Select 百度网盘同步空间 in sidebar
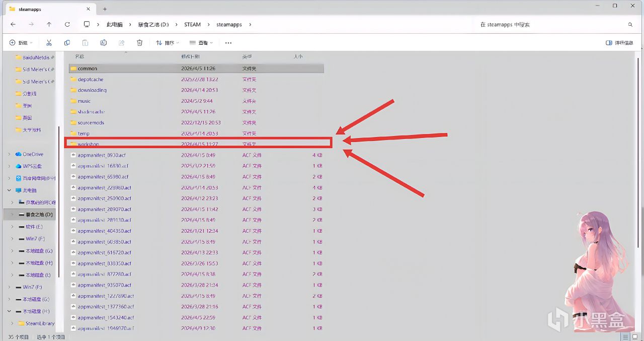 pyautogui.click(x=35, y=178)
